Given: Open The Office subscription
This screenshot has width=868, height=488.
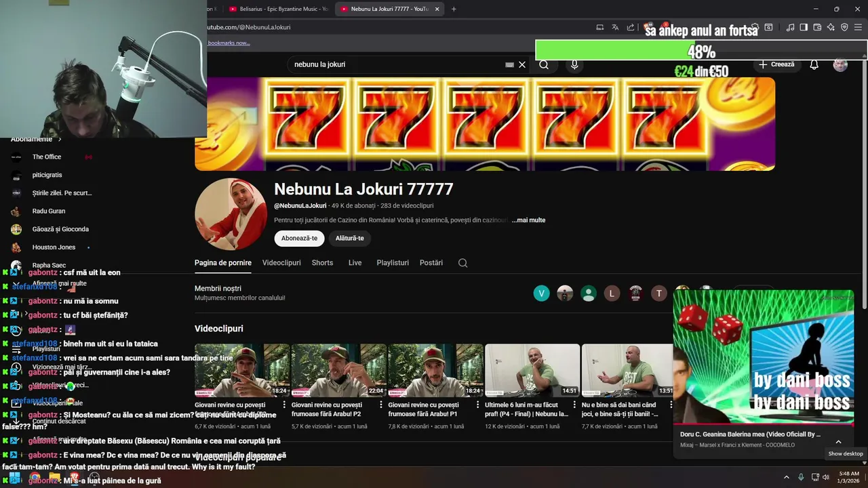Looking at the screenshot, I should tap(47, 157).
